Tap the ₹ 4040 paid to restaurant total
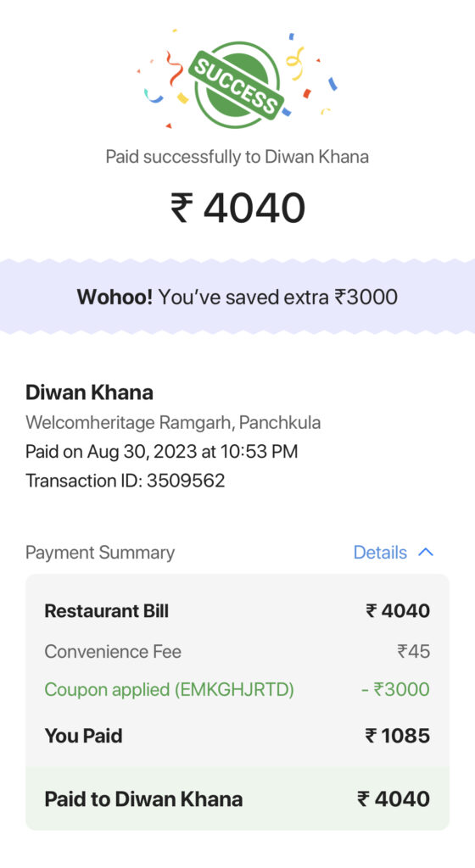Image resolution: width=475 pixels, height=868 pixels. tap(394, 798)
